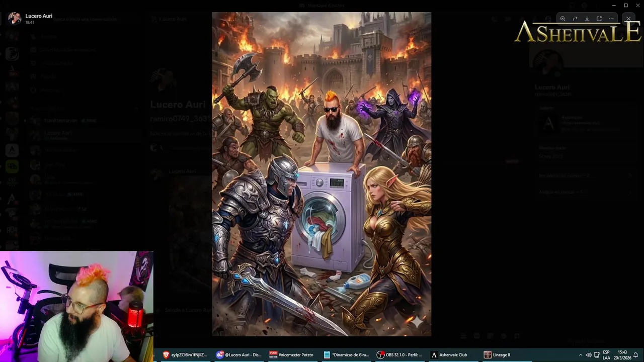Open Lineage II from the taskbar

coord(507,354)
